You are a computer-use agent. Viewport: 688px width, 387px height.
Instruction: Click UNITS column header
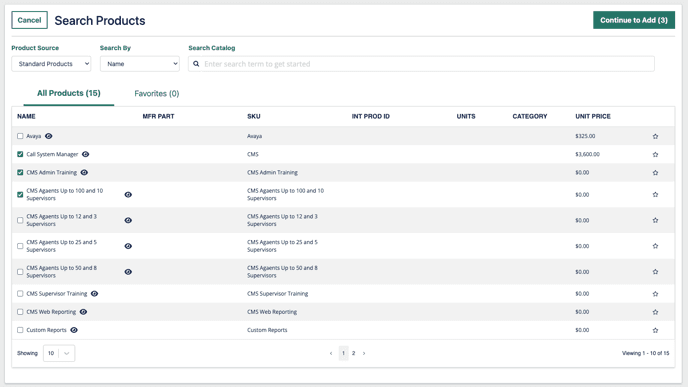[x=466, y=116]
